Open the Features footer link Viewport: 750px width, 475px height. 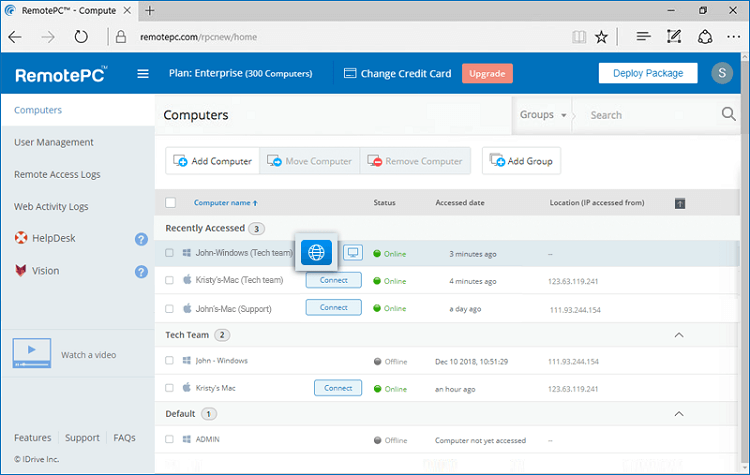33,438
